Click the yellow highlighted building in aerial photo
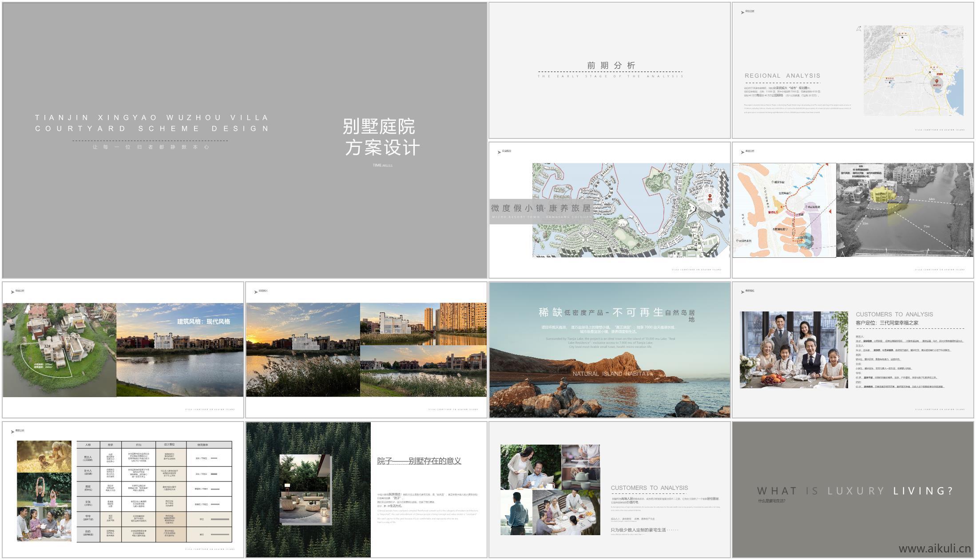976x560 pixels. [x=882, y=195]
